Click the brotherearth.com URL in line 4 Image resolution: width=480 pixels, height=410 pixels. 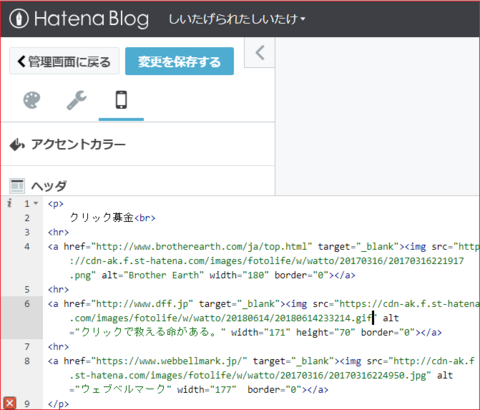coord(202,247)
